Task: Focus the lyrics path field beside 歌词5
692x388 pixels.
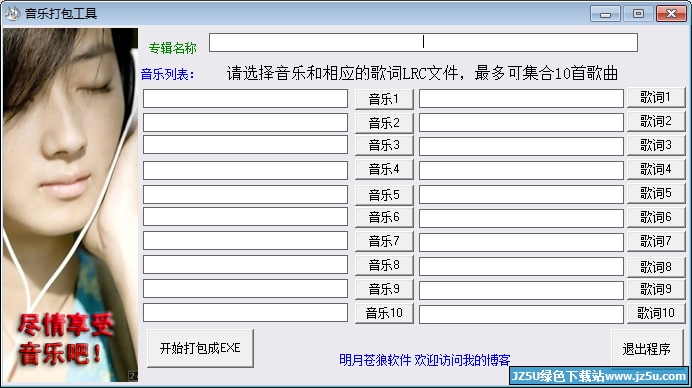Action: tap(521, 195)
